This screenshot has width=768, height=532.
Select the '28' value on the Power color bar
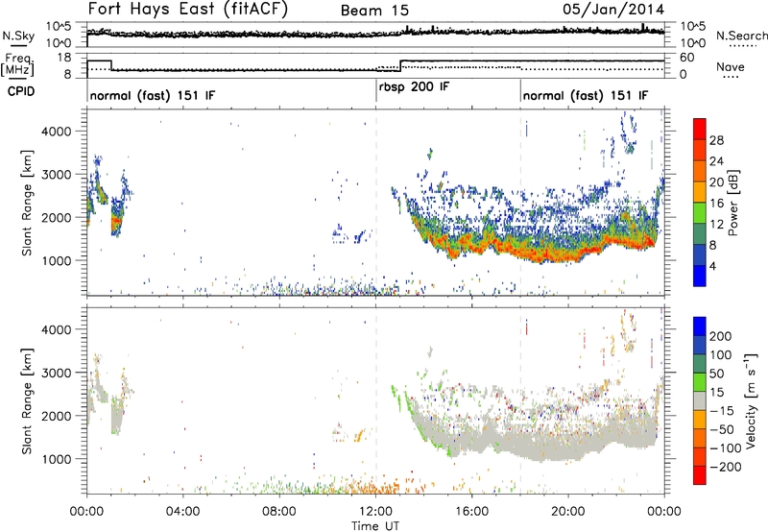pyautogui.click(x=716, y=140)
